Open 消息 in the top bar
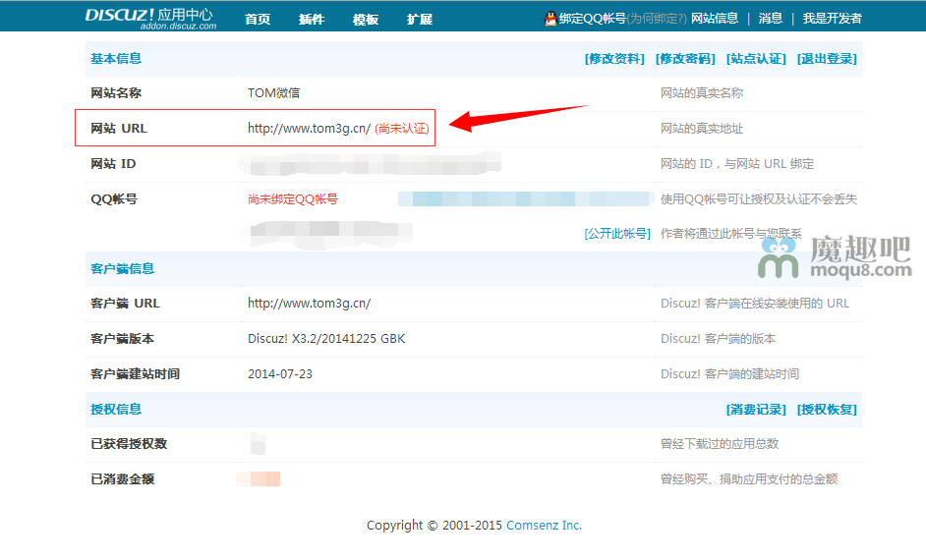Viewport: 926px width, 560px height. tap(770, 19)
